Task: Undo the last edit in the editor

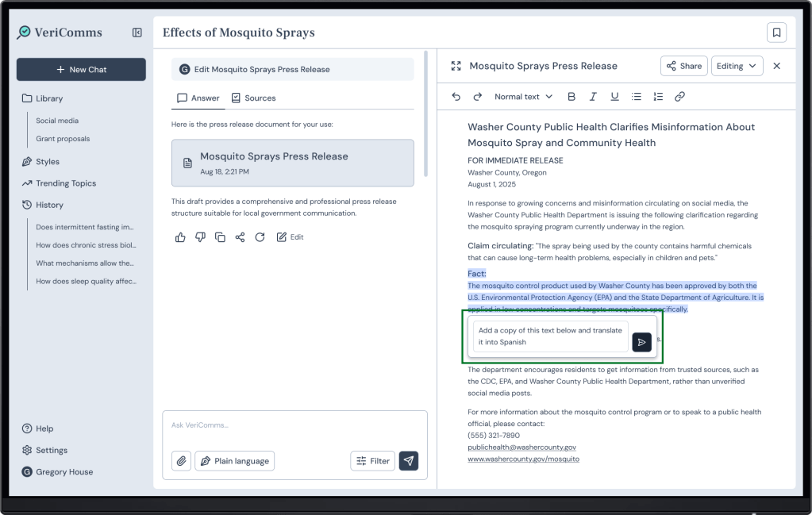Action: (x=456, y=97)
